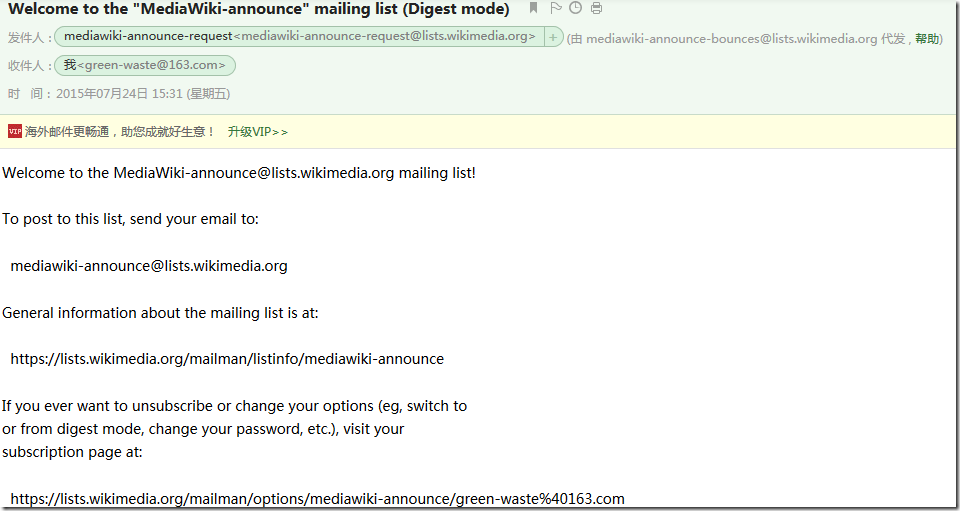This screenshot has width=960, height=511.
Task: Click the 海外邮件更畅通 promo text
Action: pos(120,132)
